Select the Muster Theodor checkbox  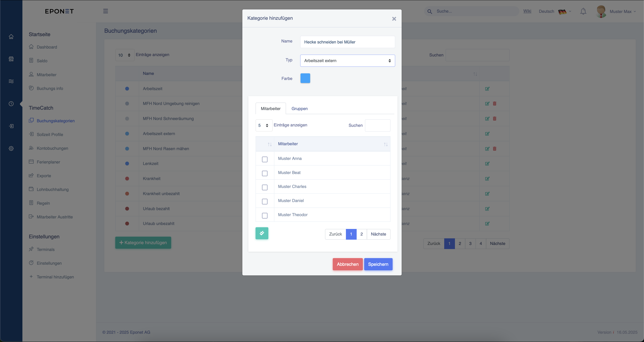pos(265,215)
